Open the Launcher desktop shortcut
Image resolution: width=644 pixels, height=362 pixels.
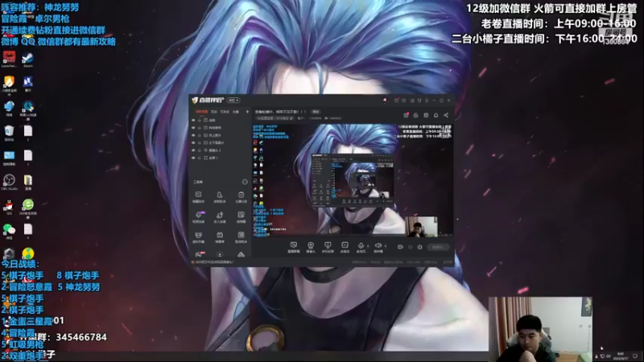coord(9,60)
